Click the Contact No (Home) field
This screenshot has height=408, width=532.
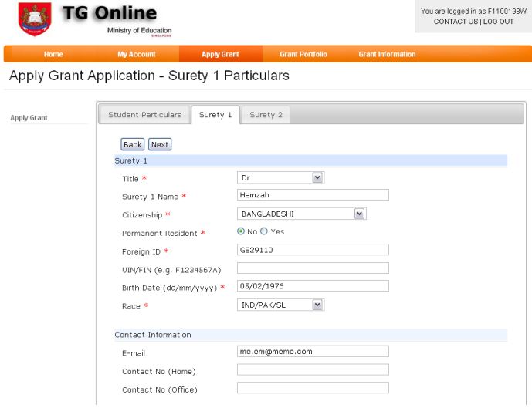(313, 370)
